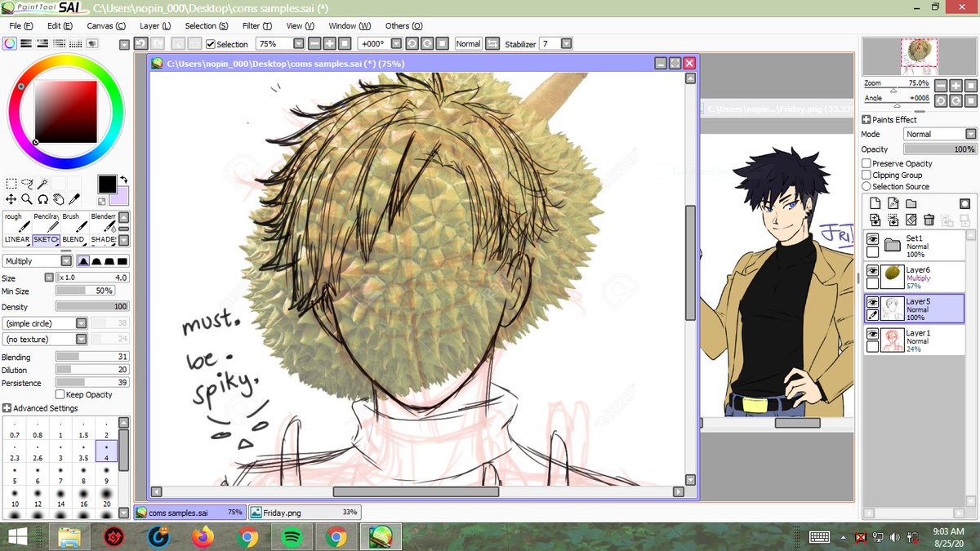Reset zoom in the navigator panel
This screenshot has height=551, width=980.
(970, 85)
